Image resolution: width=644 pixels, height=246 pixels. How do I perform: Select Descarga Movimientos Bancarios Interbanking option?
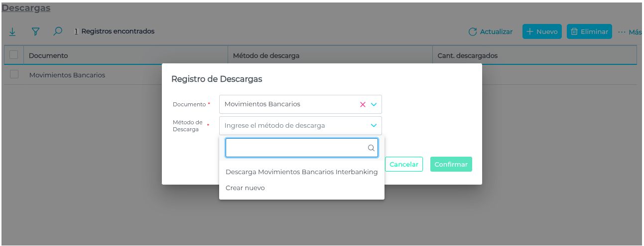tap(301, 172)
